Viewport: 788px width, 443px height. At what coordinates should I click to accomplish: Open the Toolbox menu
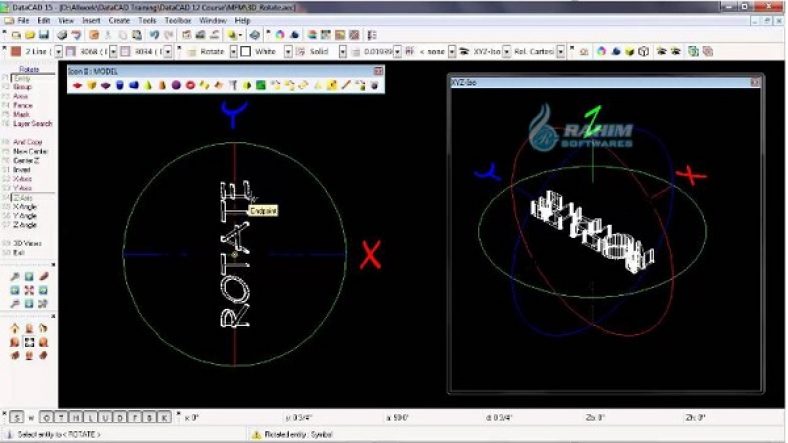(179, 20)
